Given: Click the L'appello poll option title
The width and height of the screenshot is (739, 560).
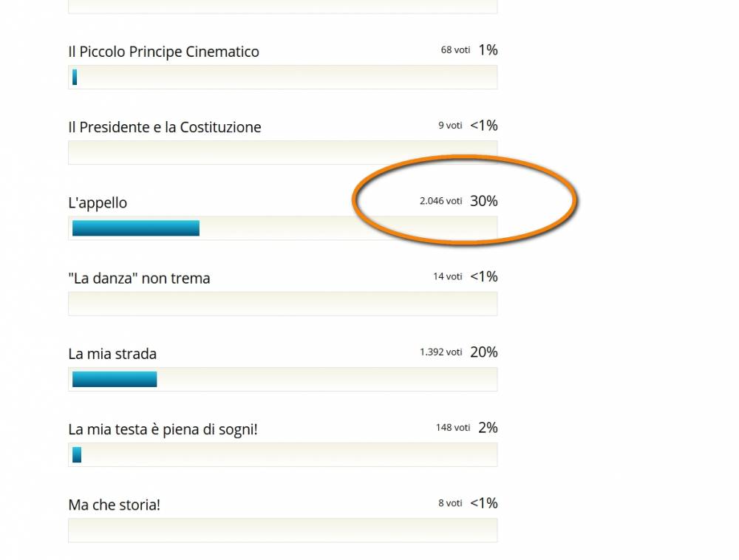Looking at the screenshot, I should pos(98,203).
